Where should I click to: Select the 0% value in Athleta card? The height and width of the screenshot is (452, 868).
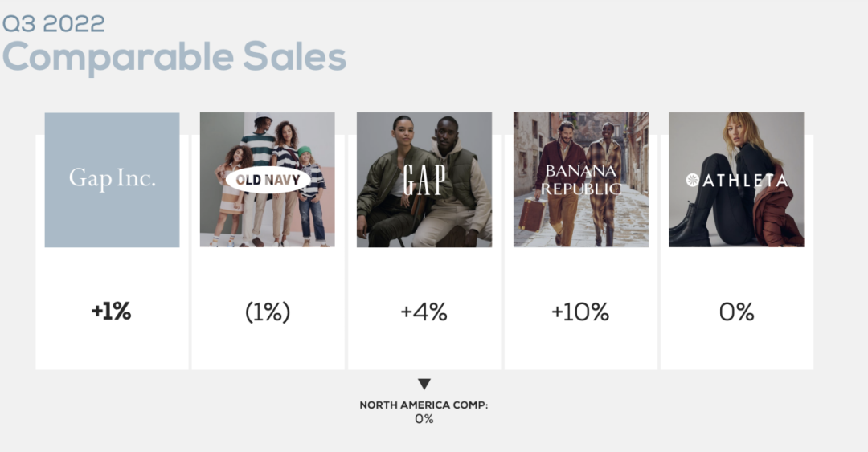pyautogui.click(x=736, y=312)
